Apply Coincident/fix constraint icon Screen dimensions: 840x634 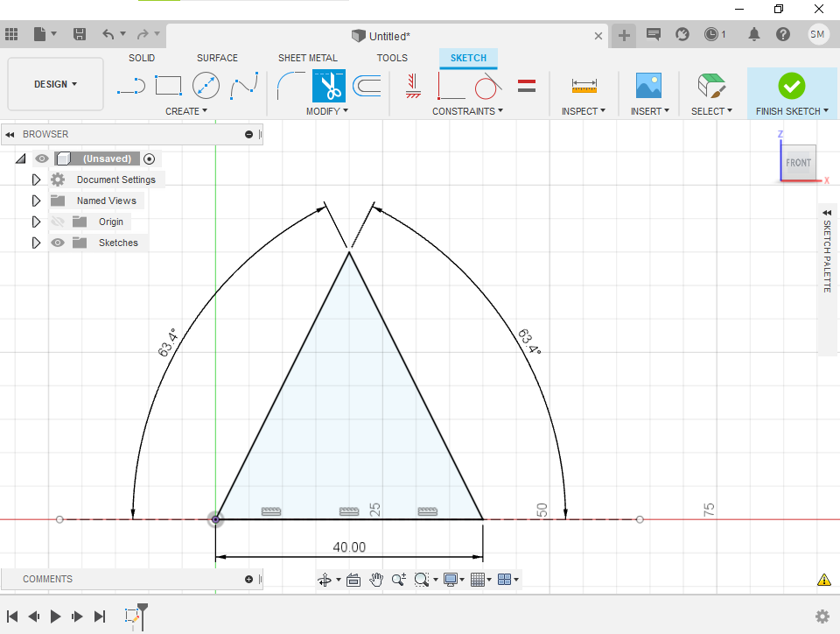coord(412,86)
